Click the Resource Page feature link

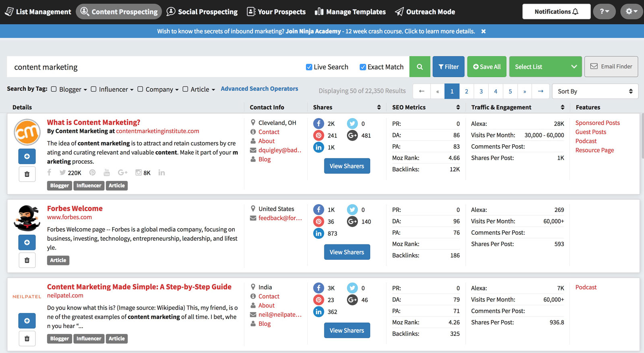[x=594, y=150]
